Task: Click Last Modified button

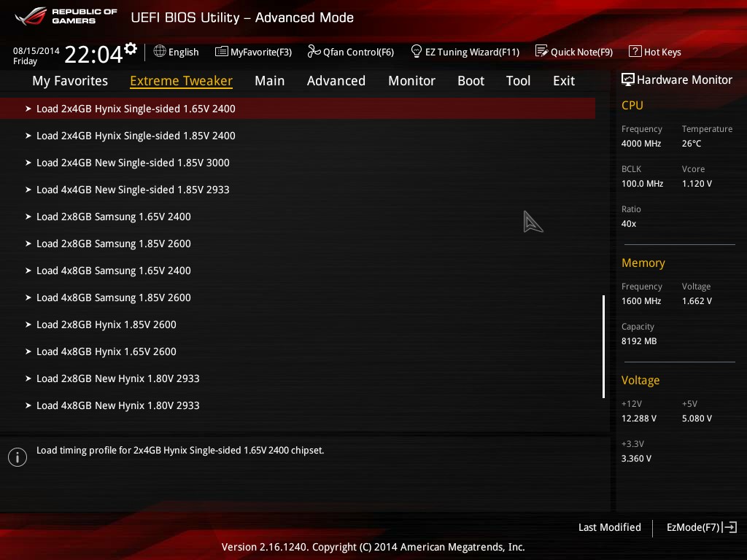Action: pyautogui.click(x=609, y=527)
